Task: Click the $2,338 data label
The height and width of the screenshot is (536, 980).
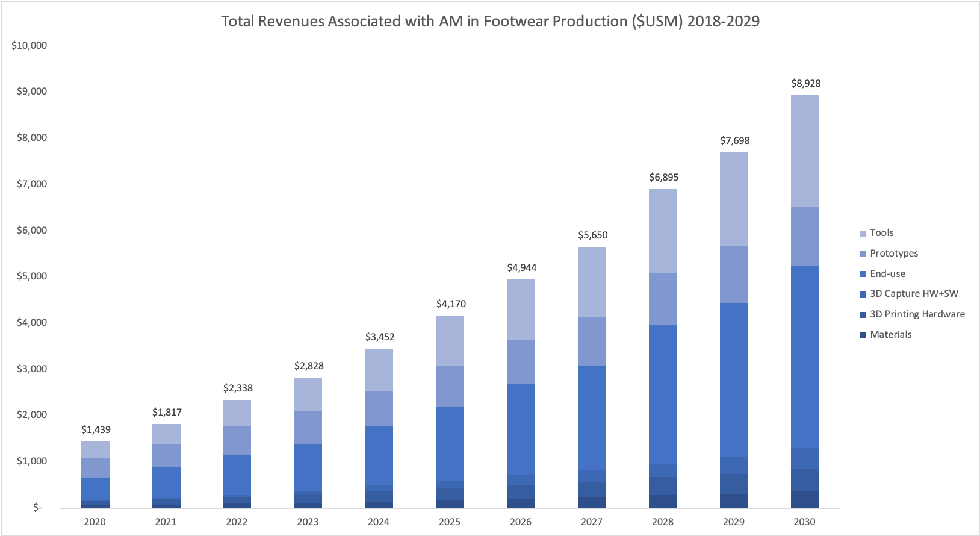Action: pyautogui.click(x=238, y=388)
